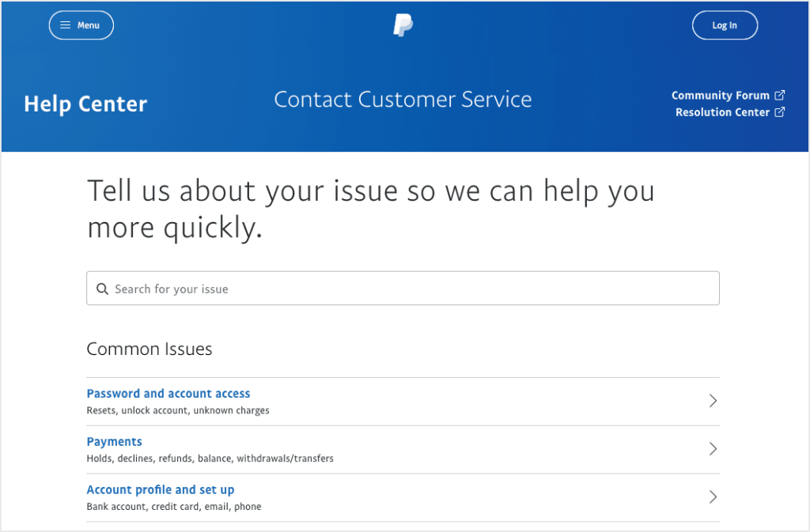Viewport: 810px width, 532px height.
Task: Click the Contact Customer Service title
Action: pos(403,99)
